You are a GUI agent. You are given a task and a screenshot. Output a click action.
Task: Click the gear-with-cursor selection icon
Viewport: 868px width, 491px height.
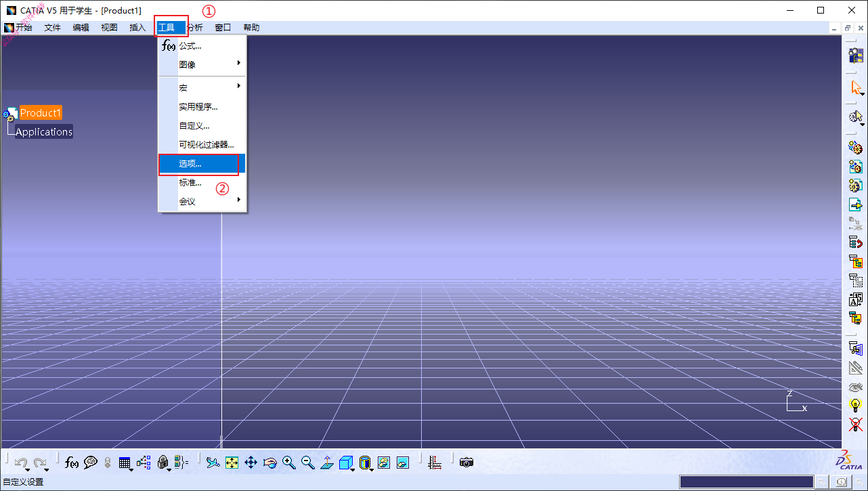pos(856,116)
